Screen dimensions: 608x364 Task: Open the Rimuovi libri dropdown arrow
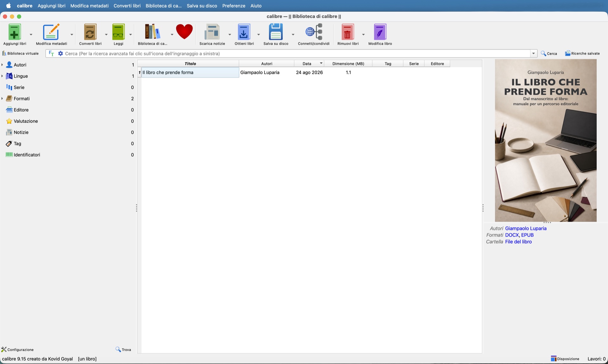coord(363,34)
